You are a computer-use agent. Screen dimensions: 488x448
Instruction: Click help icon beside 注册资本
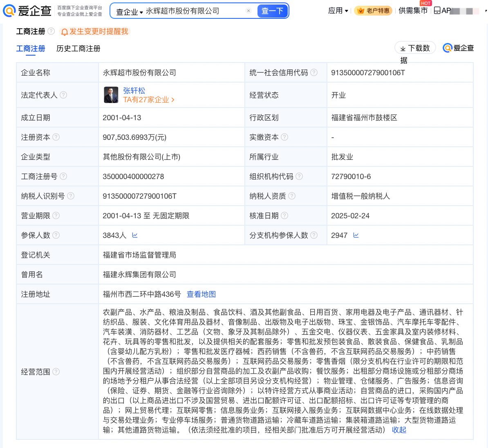click(56, 137)
